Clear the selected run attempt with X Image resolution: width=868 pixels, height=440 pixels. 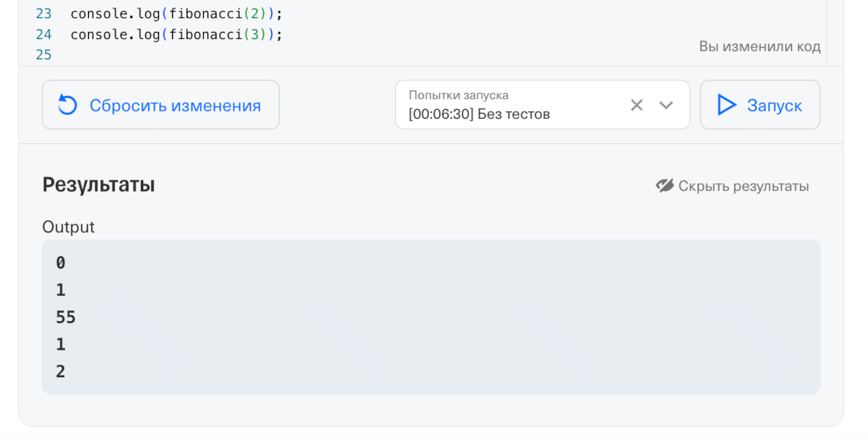point(637,105)
